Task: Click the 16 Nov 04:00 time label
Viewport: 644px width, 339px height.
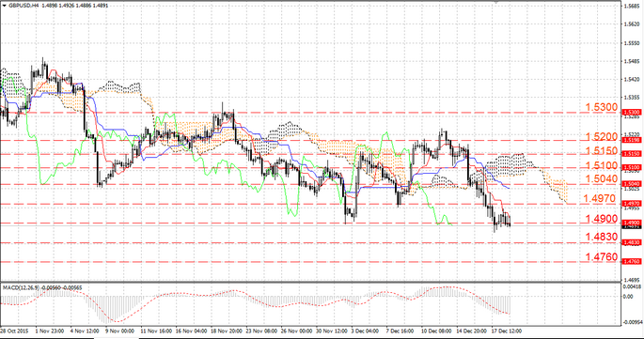Action: coord(191,331)
